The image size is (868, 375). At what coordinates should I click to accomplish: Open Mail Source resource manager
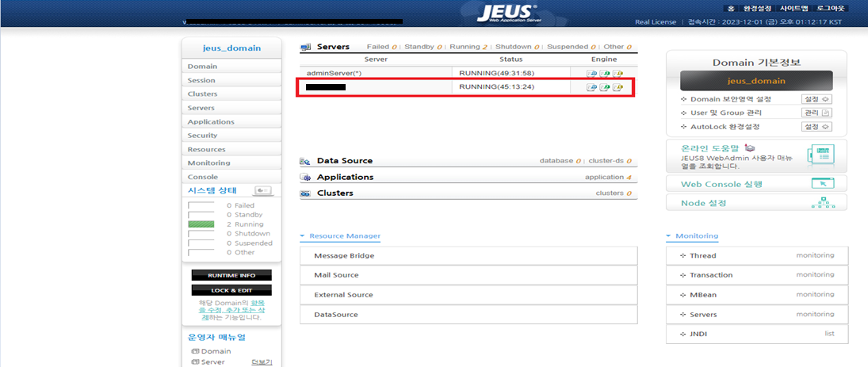468,275
